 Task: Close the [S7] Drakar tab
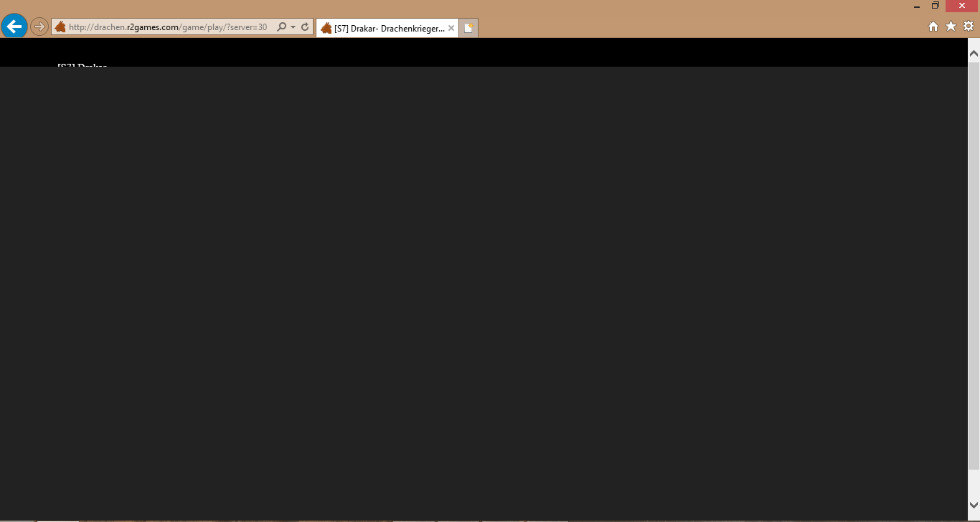click(x=451, y=28)
